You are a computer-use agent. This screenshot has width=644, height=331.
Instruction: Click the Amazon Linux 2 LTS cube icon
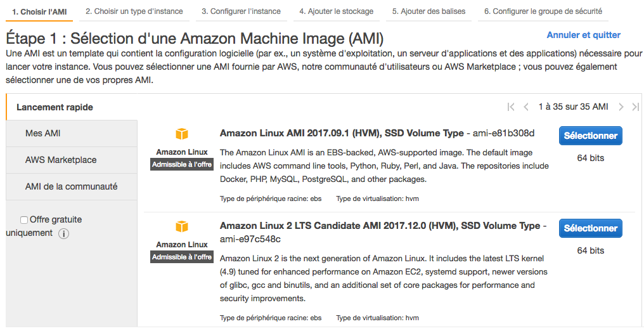coord(182,226)
